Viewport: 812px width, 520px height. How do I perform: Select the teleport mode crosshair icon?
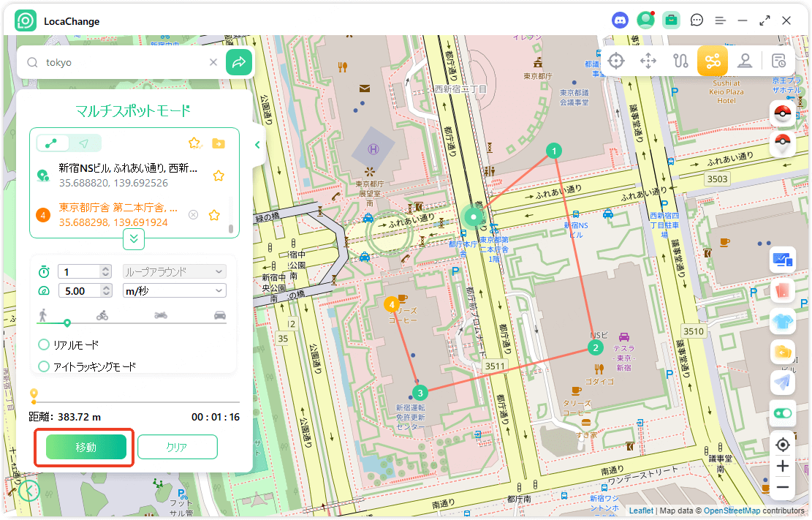[616, 61]
